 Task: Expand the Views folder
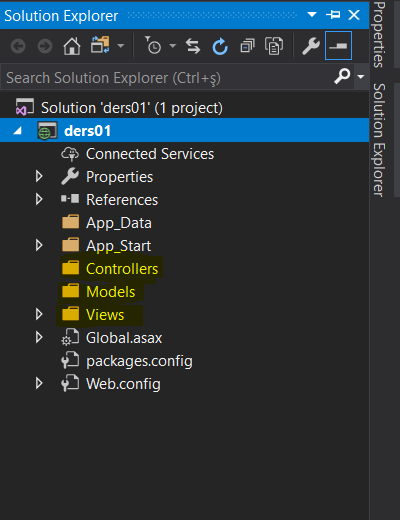coord(39,314)
